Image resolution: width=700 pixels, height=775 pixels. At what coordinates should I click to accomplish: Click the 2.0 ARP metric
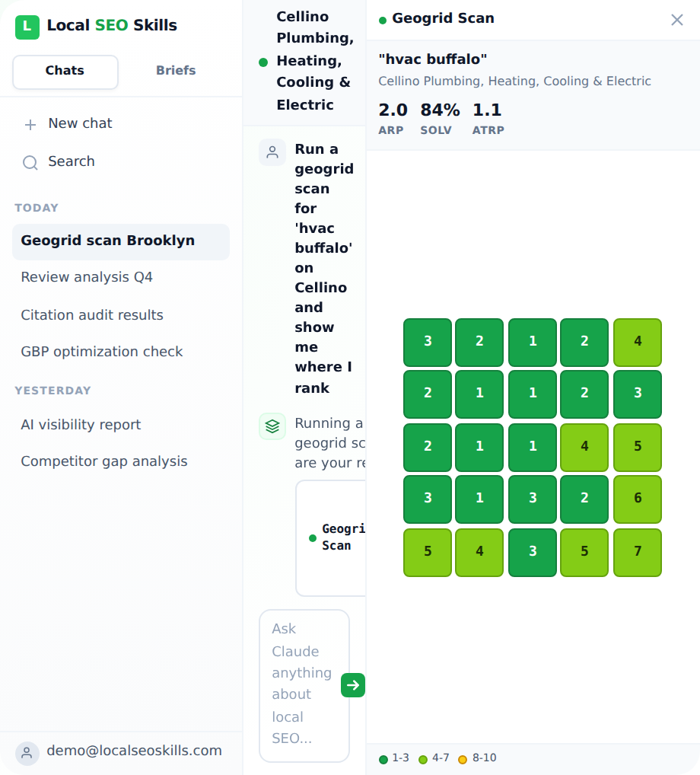coord(393,119)
